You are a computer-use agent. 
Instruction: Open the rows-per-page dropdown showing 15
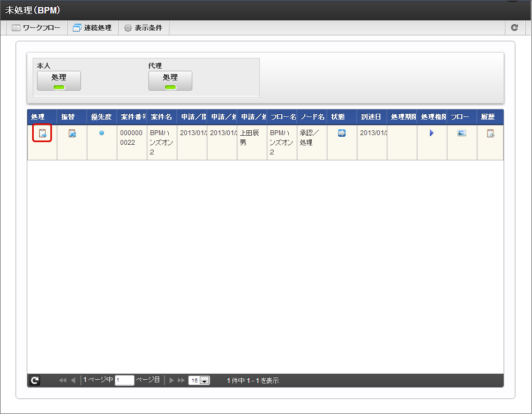[x=199, y=380]
